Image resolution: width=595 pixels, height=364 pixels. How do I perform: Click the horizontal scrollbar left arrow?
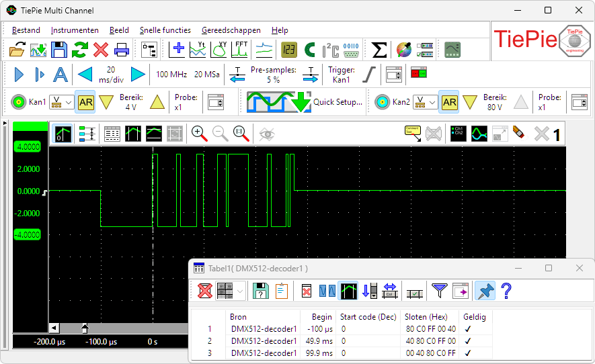coord(54,328)
